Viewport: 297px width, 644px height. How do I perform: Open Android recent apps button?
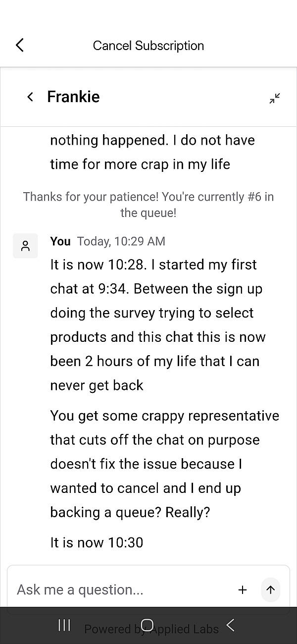64,625
